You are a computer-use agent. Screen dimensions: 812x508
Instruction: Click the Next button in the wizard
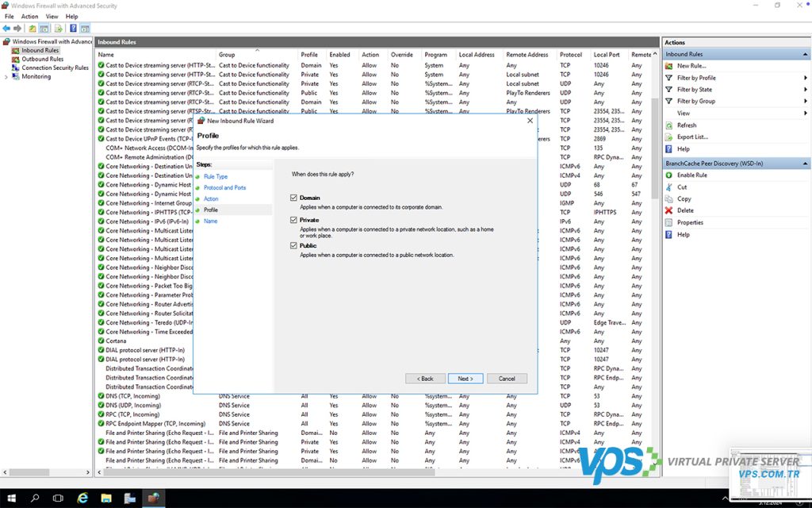point(465,379)
